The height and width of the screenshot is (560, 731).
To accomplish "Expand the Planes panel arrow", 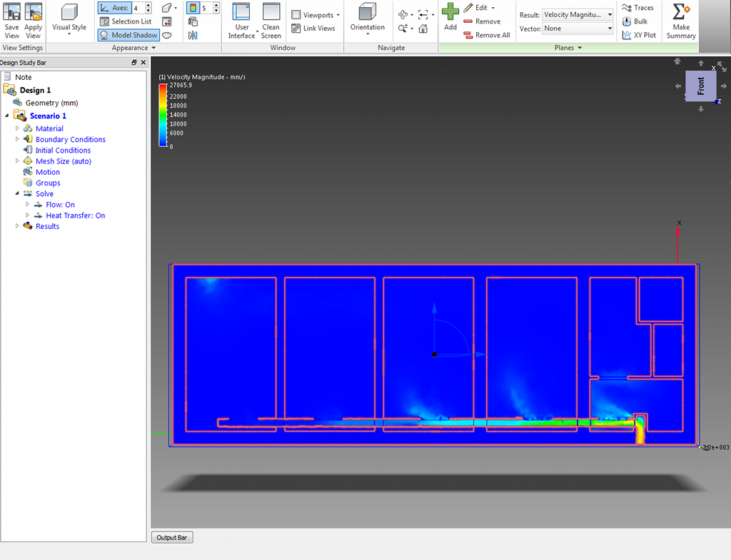I will [580, 48].
